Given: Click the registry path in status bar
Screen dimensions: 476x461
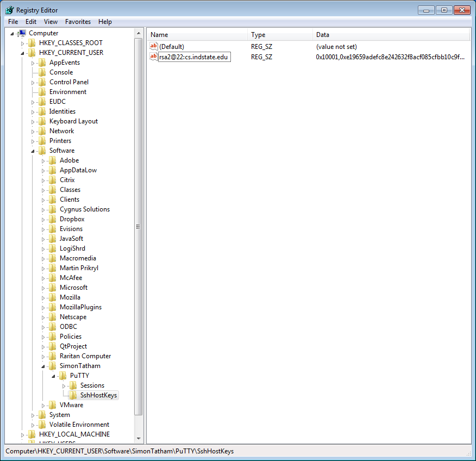Looking at the screenshot, I should coord(120,451).
